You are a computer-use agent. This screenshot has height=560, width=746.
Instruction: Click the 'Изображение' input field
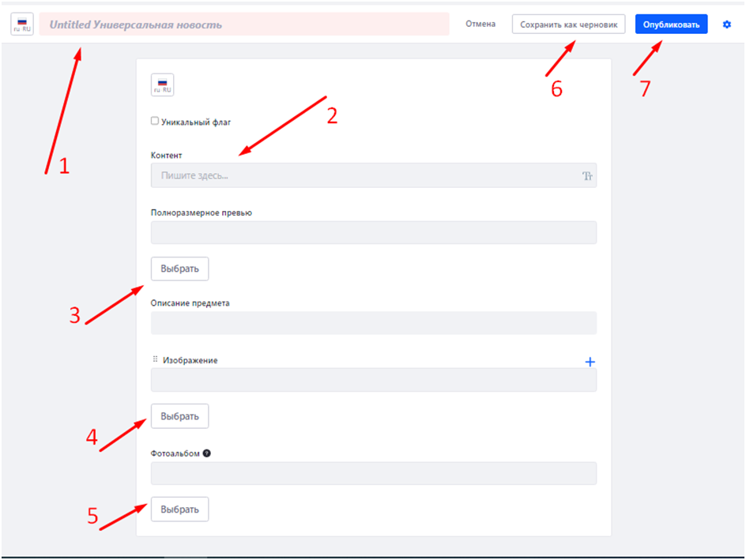pos(373,380)
